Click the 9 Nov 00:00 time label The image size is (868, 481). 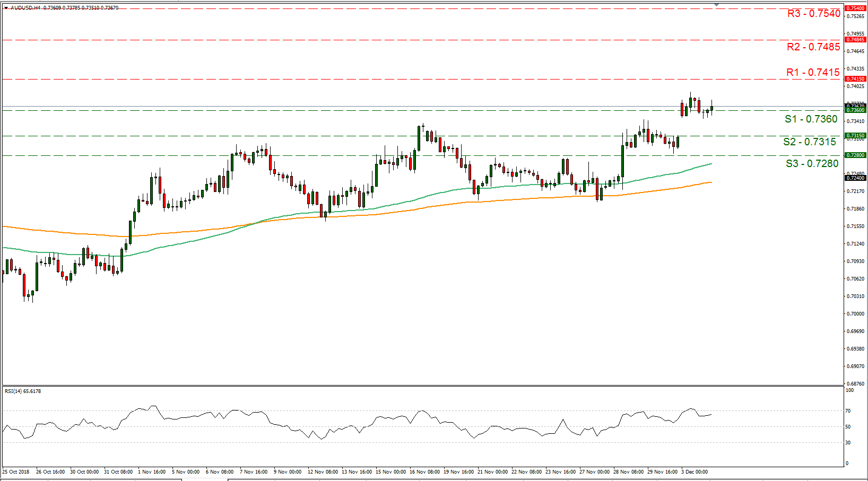pyautogui.click(x=288, y=472)
